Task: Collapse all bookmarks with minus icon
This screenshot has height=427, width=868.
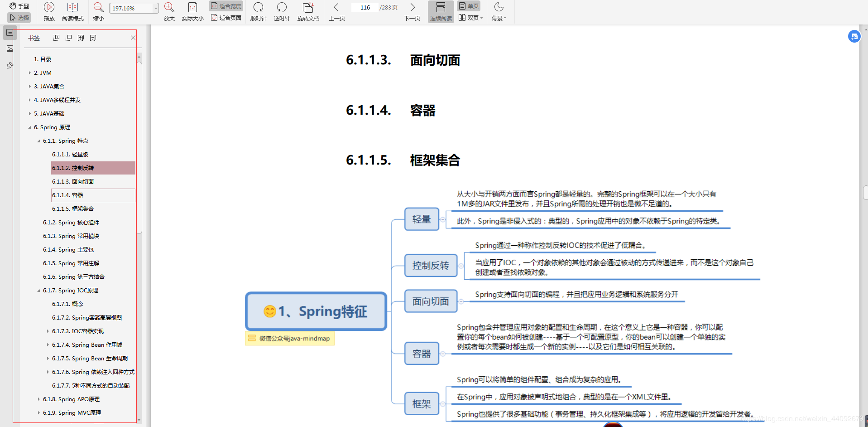Action: point(68,38)
